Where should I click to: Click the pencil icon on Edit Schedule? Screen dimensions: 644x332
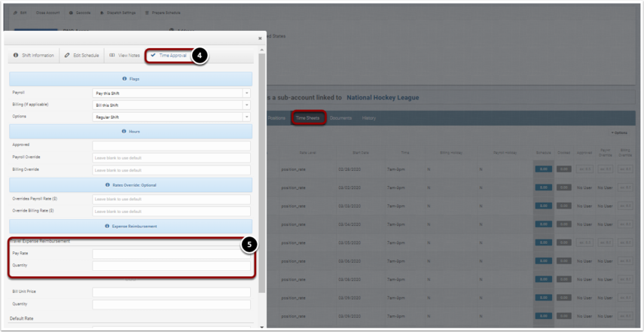click(67, 56)
